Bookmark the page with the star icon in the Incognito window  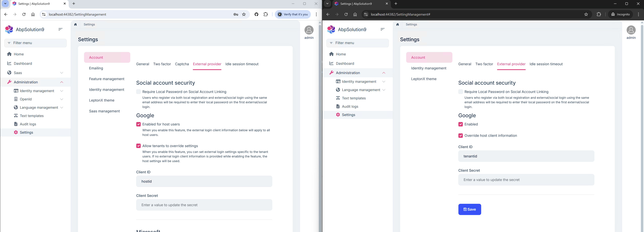click(x=586, y=14)
